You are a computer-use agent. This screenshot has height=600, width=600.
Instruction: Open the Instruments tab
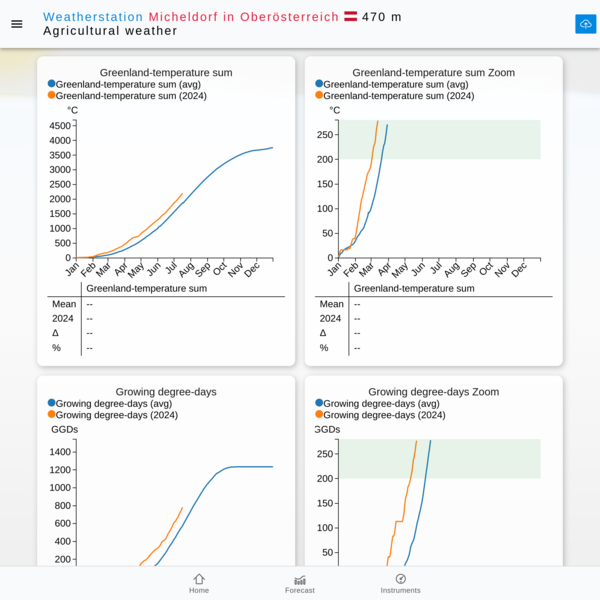pyautogui.click(x=400, y=584)
